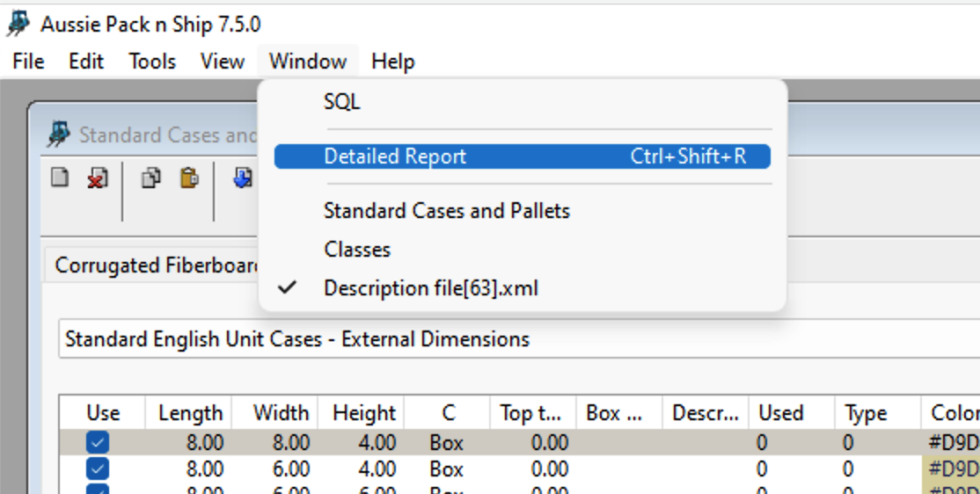Click the Copy toolbar icon
The width and height of the screenshot is (980, 494).
pyautogui.click(x=150, y=178)
